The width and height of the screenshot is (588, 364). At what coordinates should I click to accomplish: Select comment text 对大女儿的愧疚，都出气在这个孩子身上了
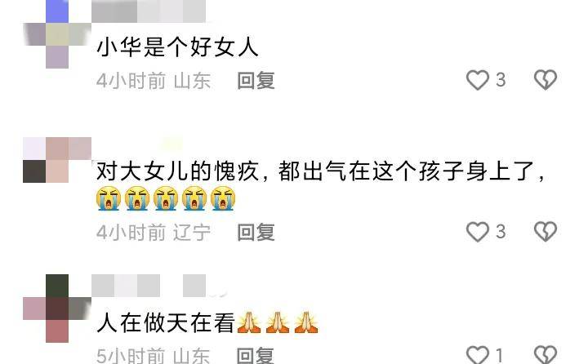coord(320,171)
